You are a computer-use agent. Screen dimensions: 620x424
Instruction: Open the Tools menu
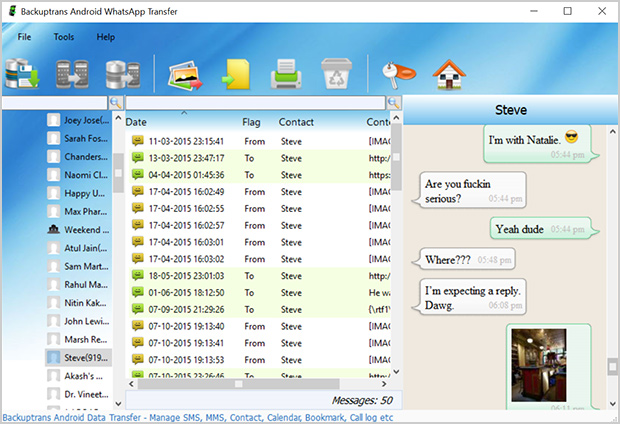tap(64, 37)
